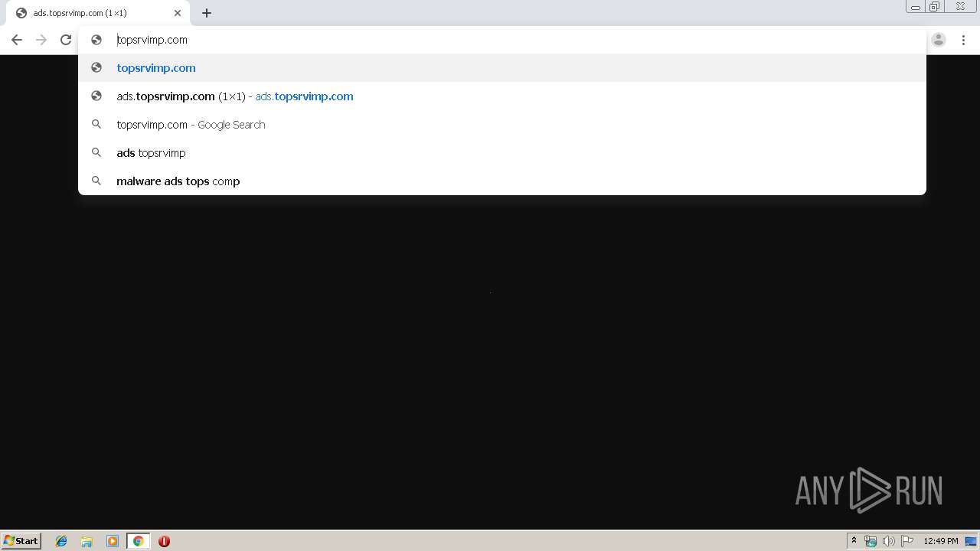The height and width of the screenshot is (551, 980).
Task: Open the red Opera icon in taskbar
Action: point(164,541)
